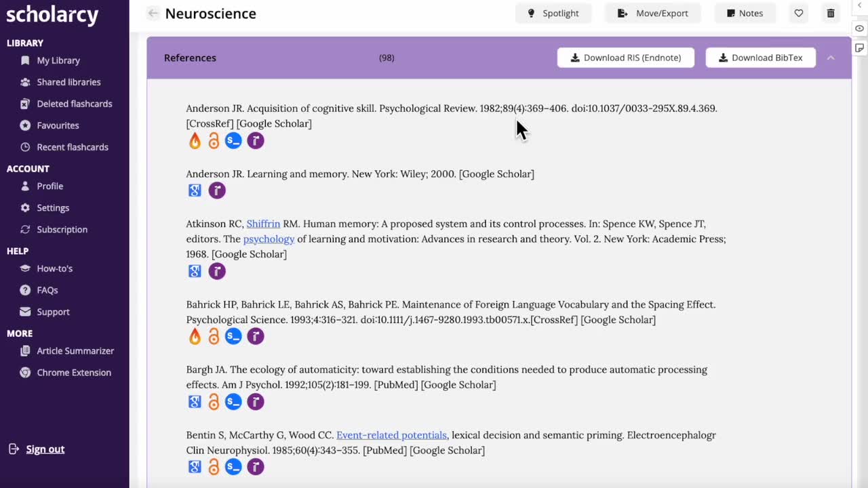Download references as BibTex

pos(760,58)
